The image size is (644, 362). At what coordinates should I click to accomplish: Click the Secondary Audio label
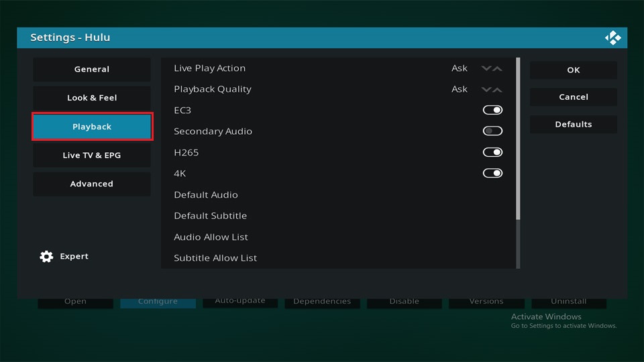pyautogui.click(x=213, y=131)
